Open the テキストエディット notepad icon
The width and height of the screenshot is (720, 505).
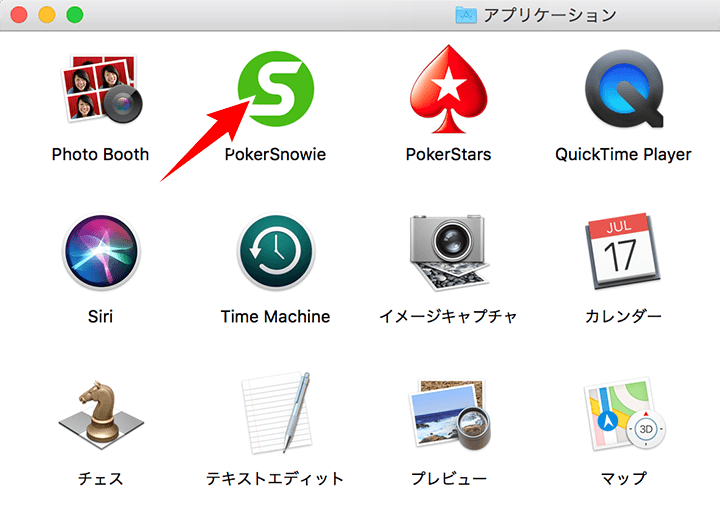click(x=276, y=413)
